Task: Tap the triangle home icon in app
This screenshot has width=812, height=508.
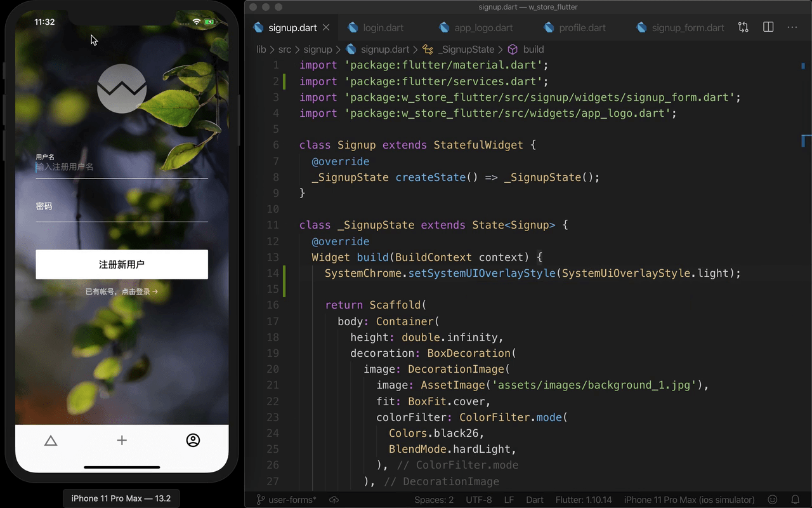Action: click(x=51, y=441)
